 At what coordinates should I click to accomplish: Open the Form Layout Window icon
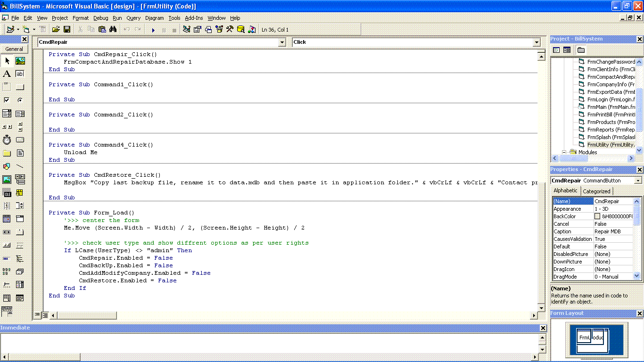[x=208, y=29]
